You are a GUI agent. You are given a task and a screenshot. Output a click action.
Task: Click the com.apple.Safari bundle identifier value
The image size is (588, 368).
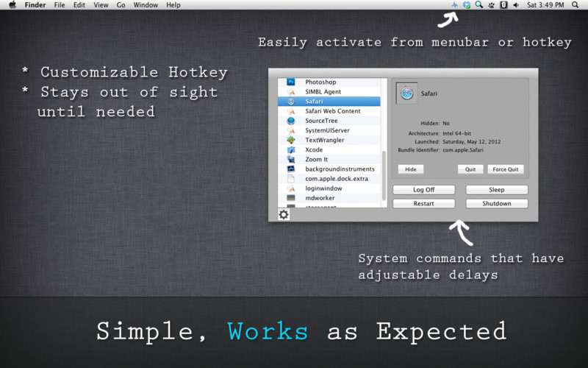pos(463,150)
